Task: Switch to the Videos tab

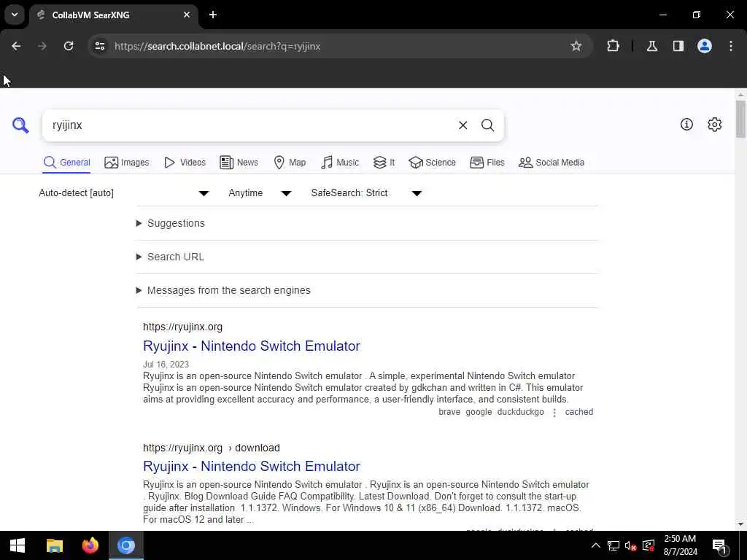Action: point(185,163)
